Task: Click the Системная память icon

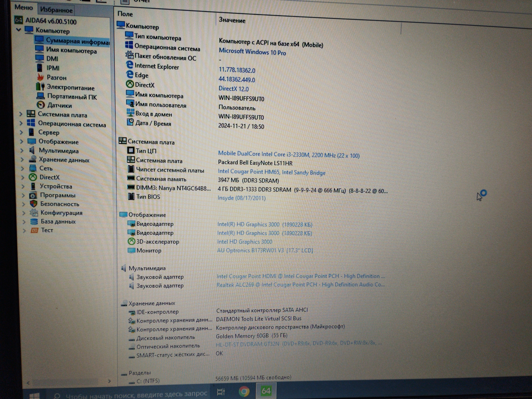Action: click(x=131, y=178)
